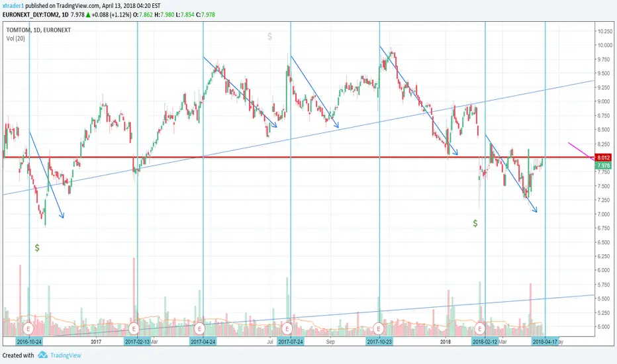Select the TOMTOM, 1D, EURONEXT legend
The height and width of the screenshot is (364, 617).
38,30
